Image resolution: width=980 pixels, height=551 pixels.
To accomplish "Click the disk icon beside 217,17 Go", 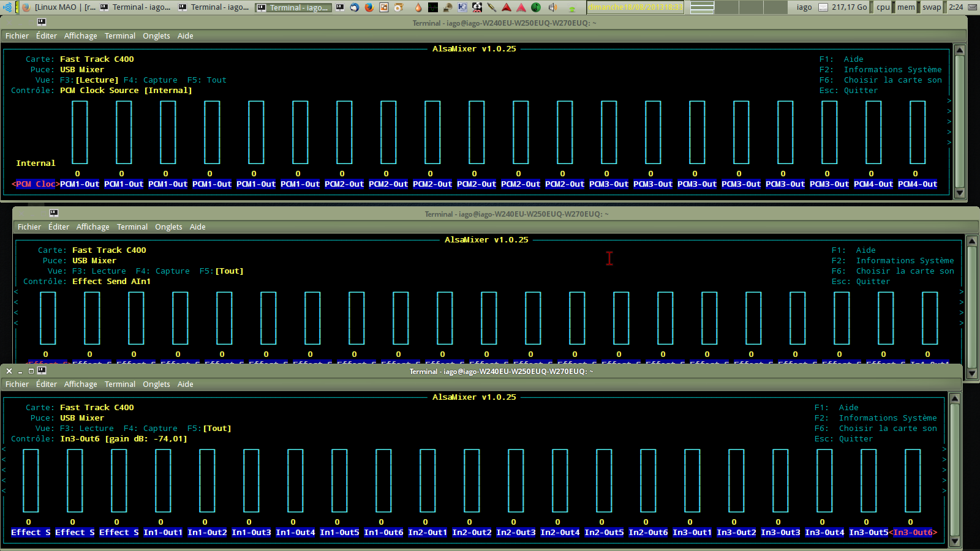I will (823, 7).
